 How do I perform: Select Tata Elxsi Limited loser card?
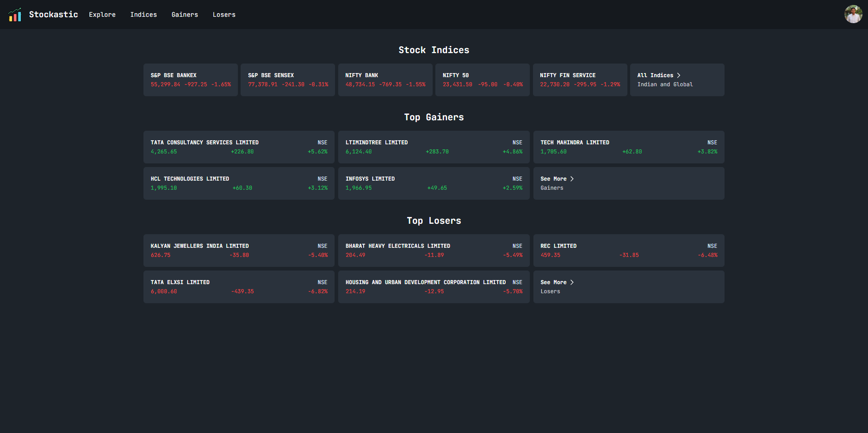pos(239,287)
